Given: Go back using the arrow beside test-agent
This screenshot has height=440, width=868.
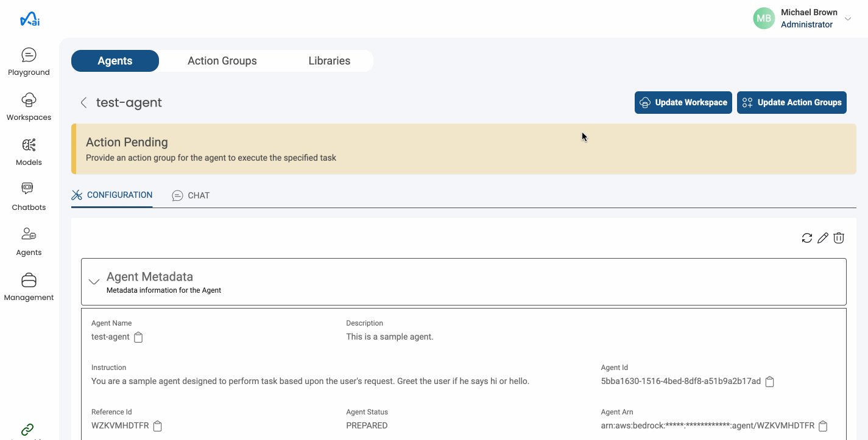Looking at the screenshot, I should pyautogui.click(x=83, y=102).
